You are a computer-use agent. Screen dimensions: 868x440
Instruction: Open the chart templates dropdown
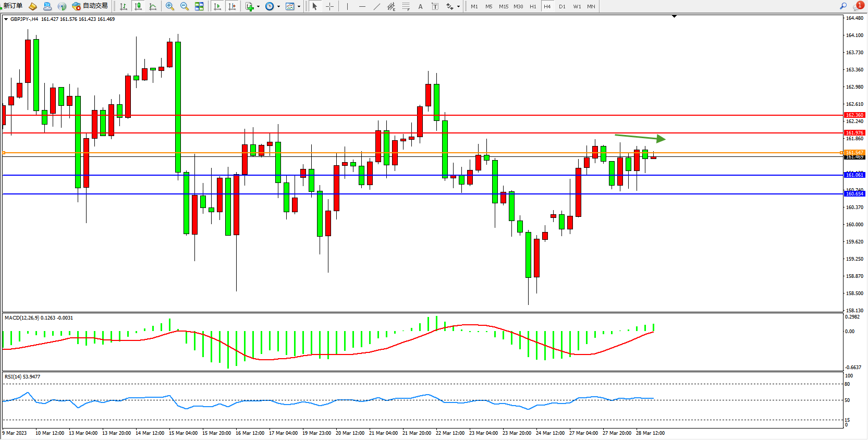click(299, 7)
